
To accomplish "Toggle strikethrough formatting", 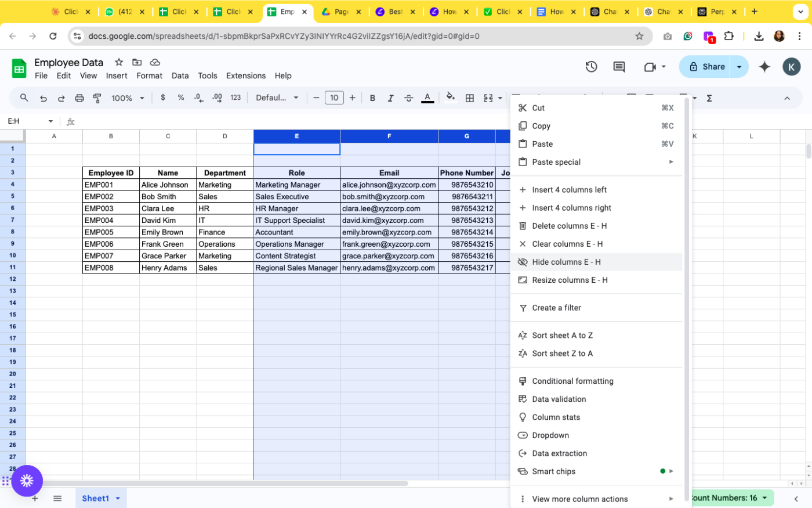I will (x=409, y=98).
